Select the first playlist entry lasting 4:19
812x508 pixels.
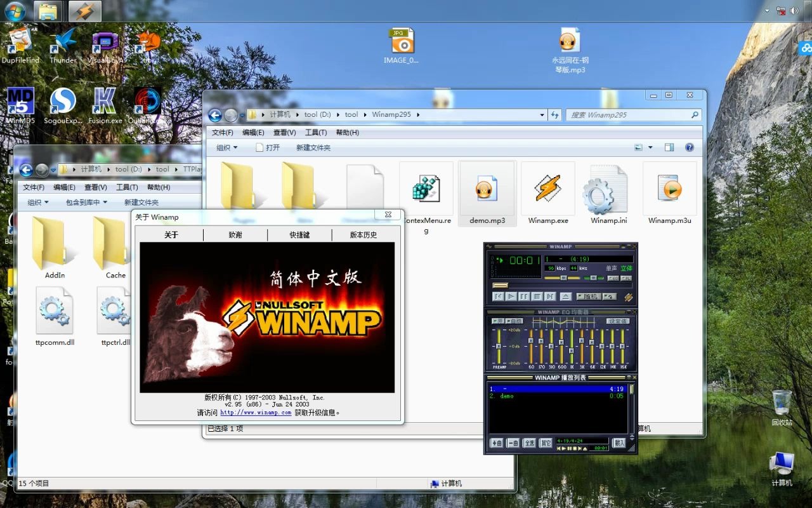[558, 389]
